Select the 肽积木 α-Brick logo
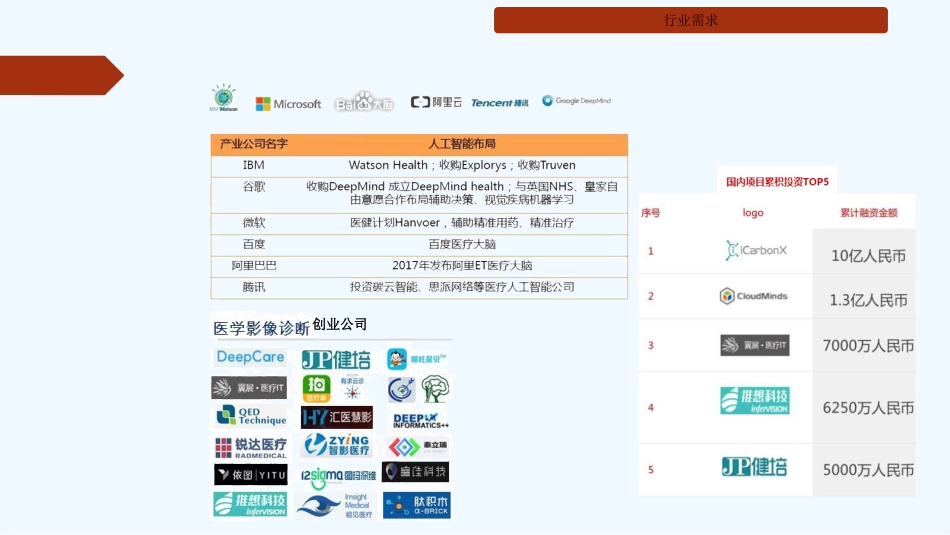 click(x=417, y=505)
